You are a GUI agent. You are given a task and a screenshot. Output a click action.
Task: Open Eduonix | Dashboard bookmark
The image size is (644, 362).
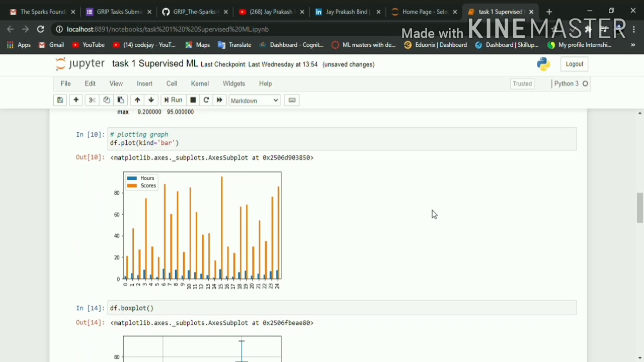click(436, 45)
